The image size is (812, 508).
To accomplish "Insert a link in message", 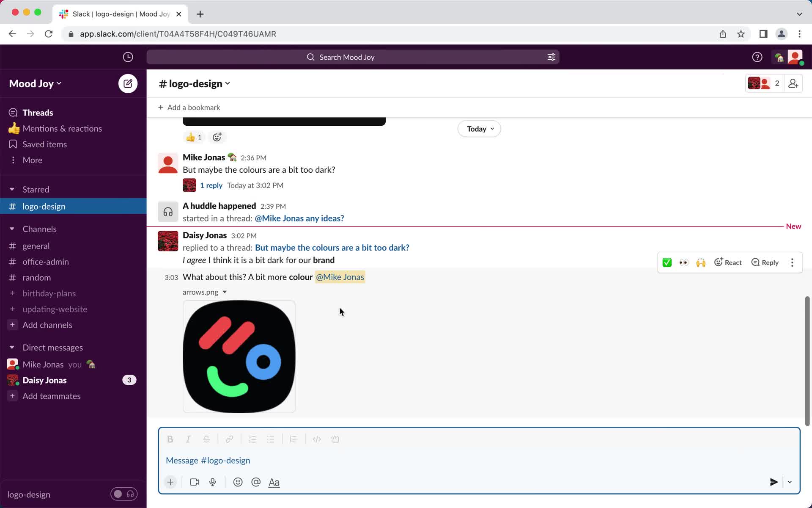I will (229, 439).
